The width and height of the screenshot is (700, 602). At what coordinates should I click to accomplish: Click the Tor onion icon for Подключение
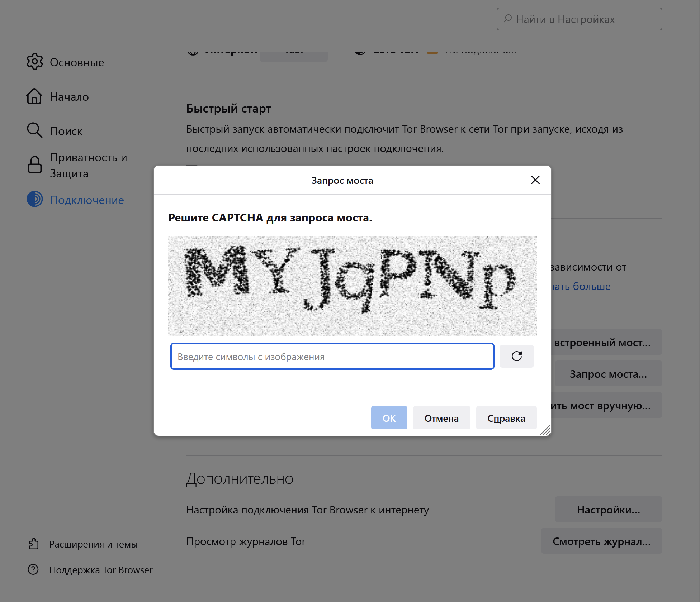[35, 199]
